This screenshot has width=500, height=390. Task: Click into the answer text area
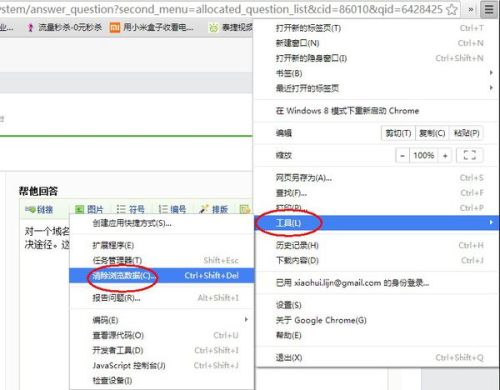[45, 303]
